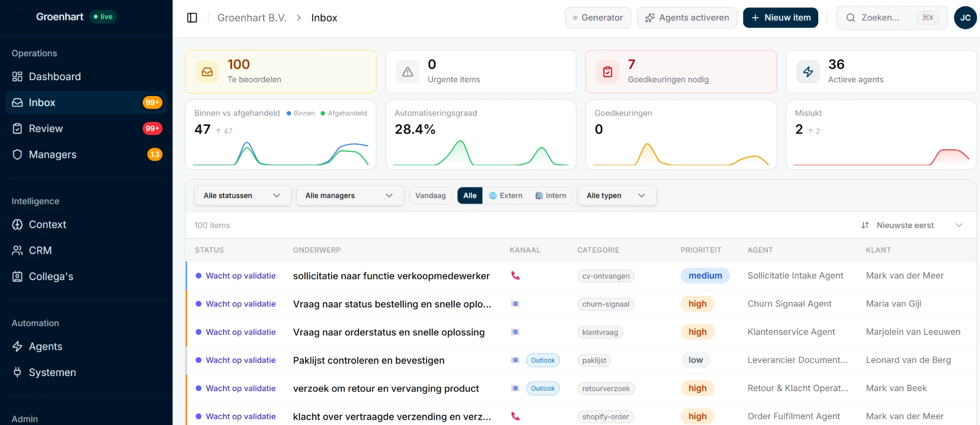Viewport: 980px width, 425px height.
Task: Open Context in the sidebar
Action: tap(86, 224)
